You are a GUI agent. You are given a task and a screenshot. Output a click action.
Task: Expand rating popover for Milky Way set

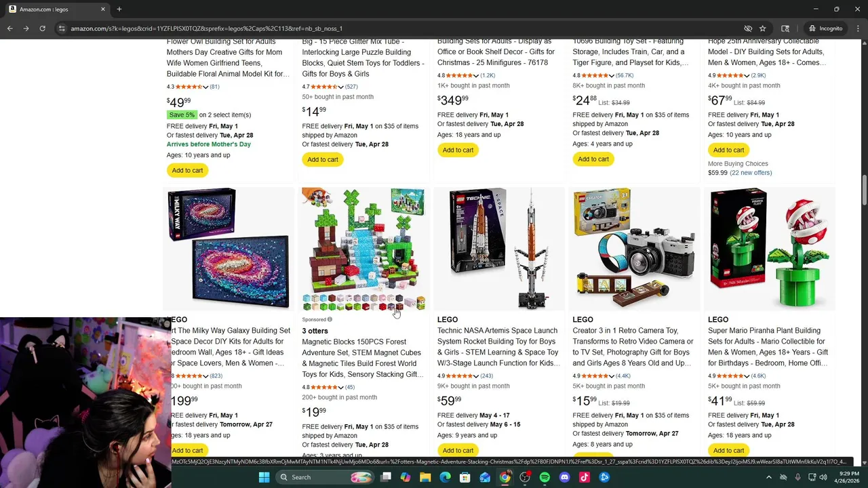pyautogui.click(x=205, y=376)
